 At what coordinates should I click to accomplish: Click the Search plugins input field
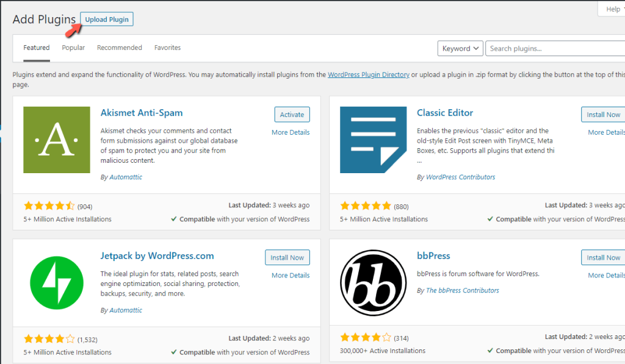pos(555,48)
